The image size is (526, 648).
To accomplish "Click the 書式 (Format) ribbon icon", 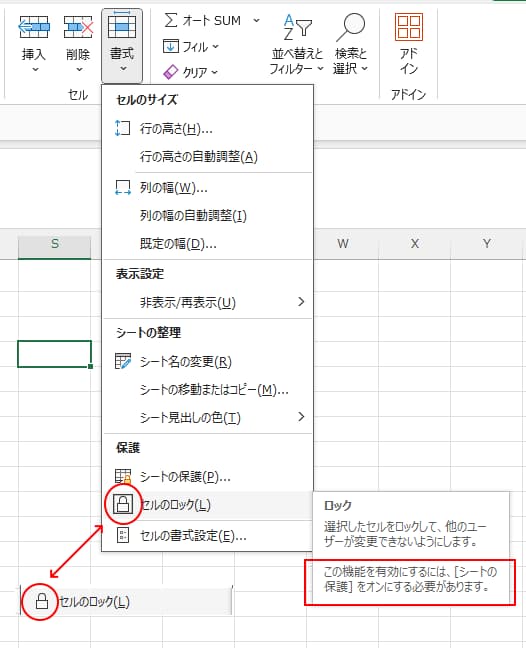I will click(x=122, y=26).
